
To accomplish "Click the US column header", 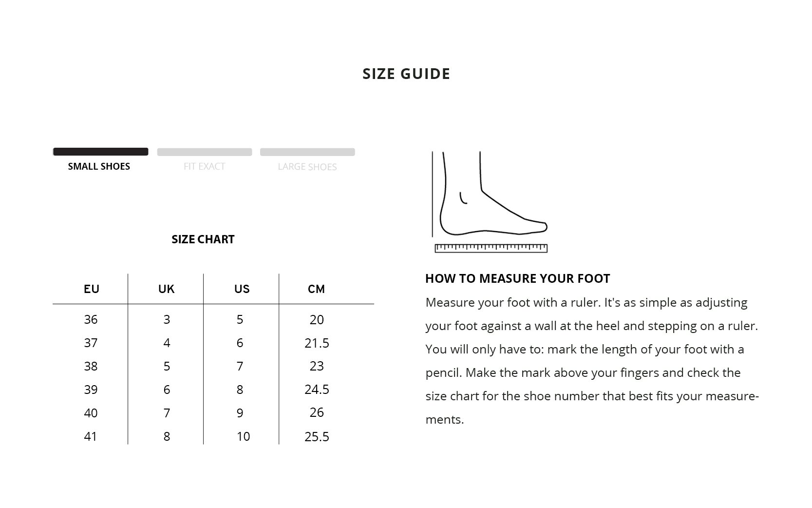I will [242, 289].
